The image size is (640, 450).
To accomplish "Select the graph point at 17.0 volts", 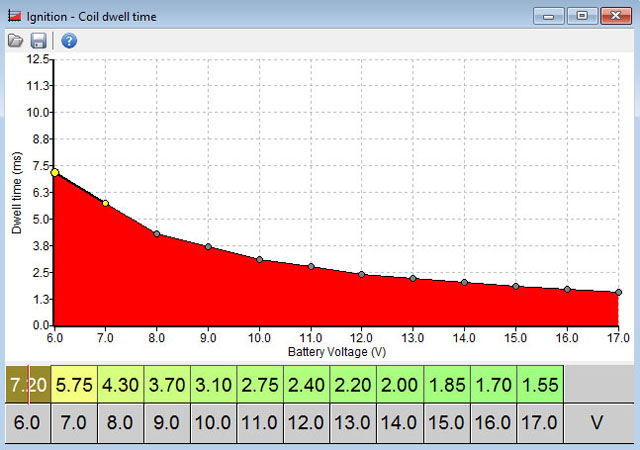I will tap(618, 292).
